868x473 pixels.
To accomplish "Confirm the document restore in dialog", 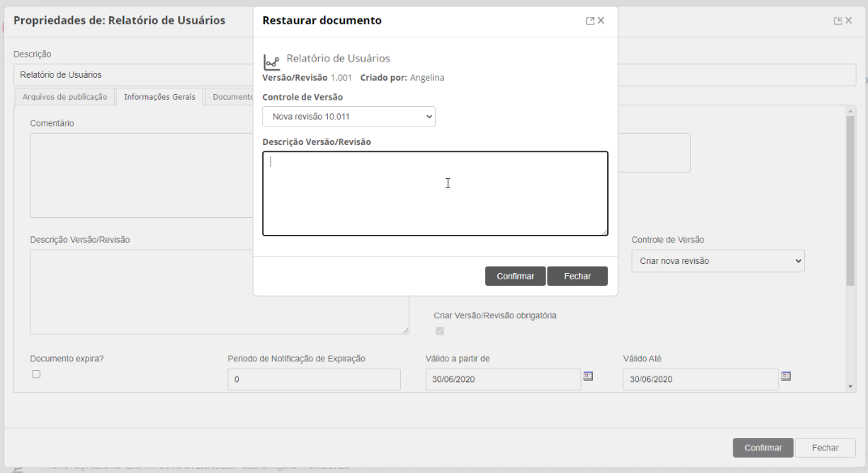I will [515, 276].
